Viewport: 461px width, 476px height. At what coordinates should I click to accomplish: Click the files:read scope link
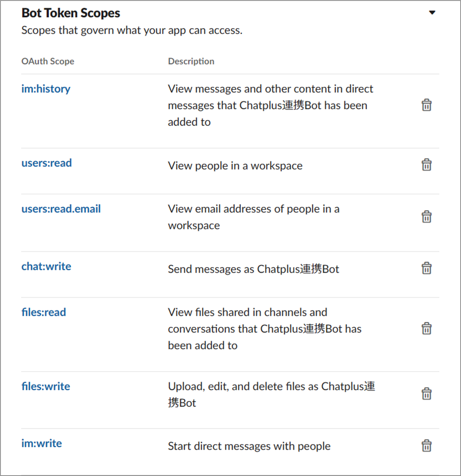(x=44, y=312)
